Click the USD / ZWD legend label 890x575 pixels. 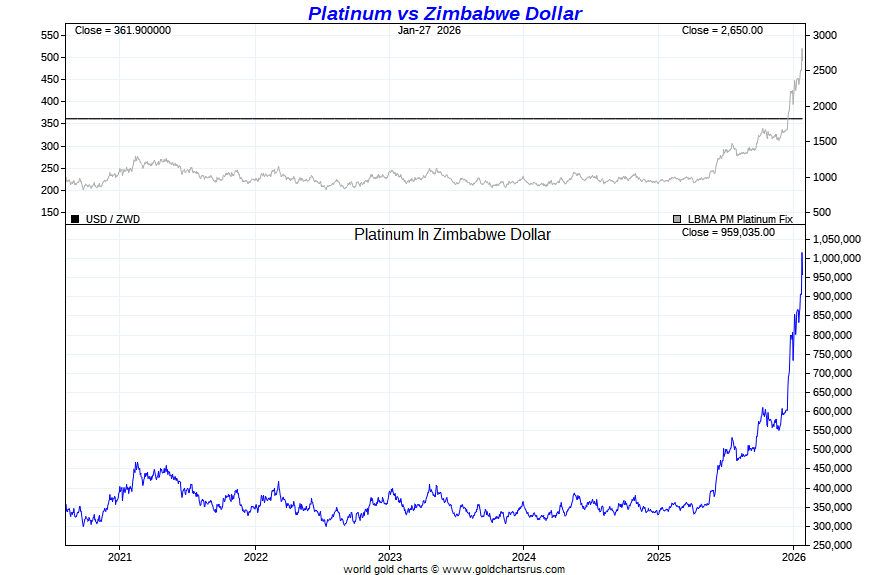point(113,219)
